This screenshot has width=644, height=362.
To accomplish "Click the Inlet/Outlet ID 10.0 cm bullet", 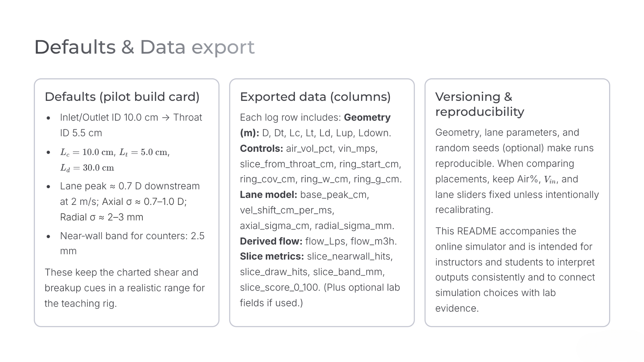I will (x=131, y=125).
